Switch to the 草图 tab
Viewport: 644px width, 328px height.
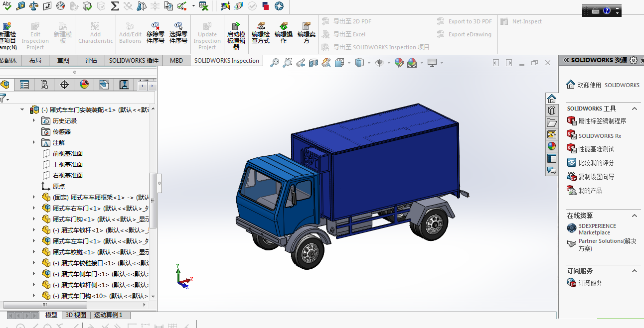pos(63,60)
